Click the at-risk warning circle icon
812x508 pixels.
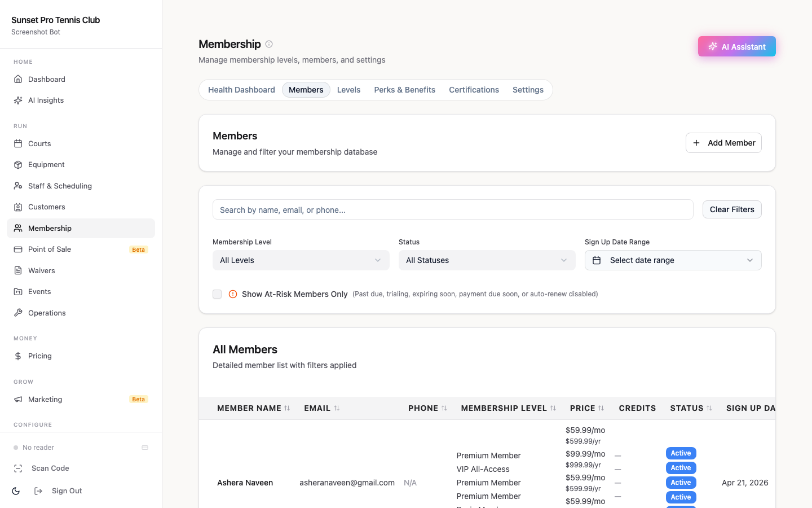coord(233,294)
